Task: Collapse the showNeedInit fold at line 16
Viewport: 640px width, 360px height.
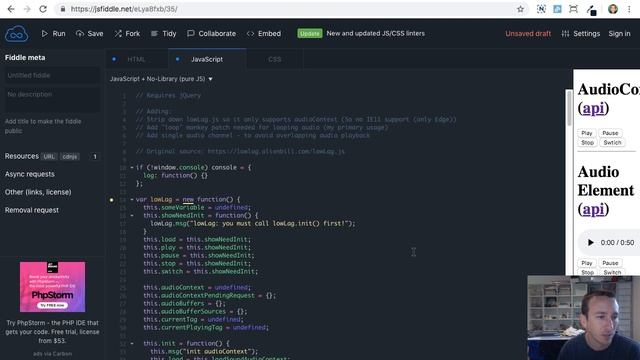Action: pos(132,216)
